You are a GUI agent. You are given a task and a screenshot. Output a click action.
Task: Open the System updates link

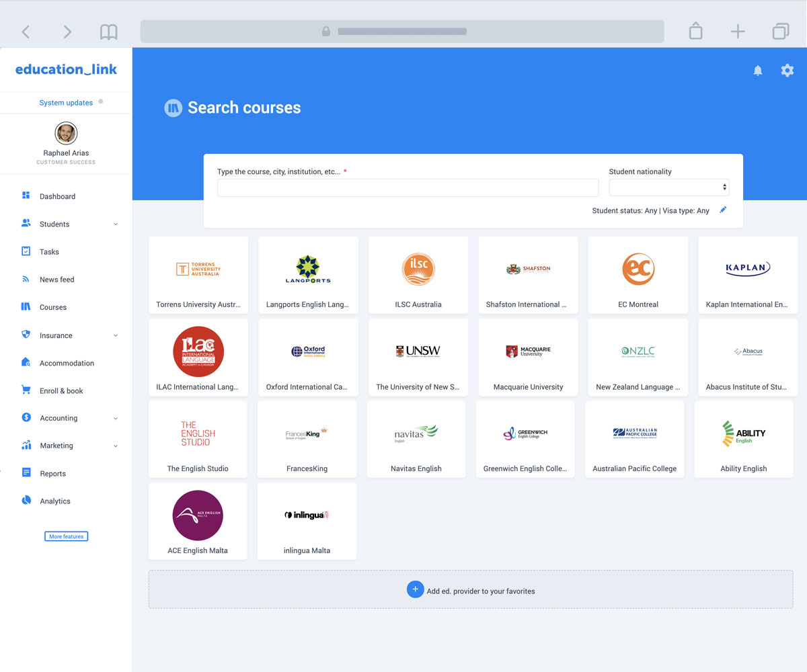coord(66,103)
